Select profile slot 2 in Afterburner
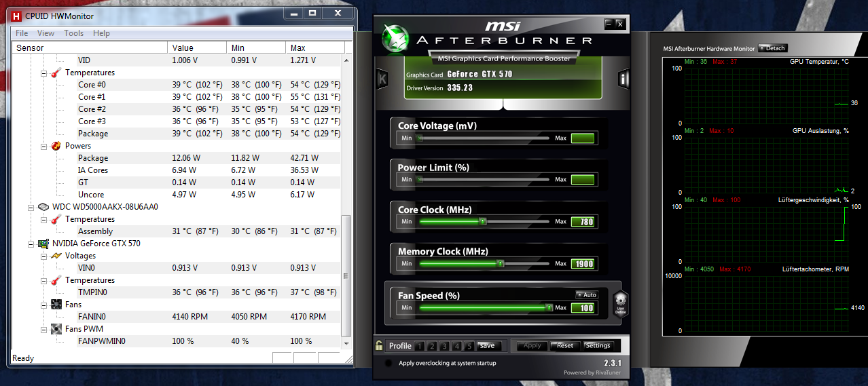Image resolution: width=868 pixels, height=386 pixels. point(432,346)
